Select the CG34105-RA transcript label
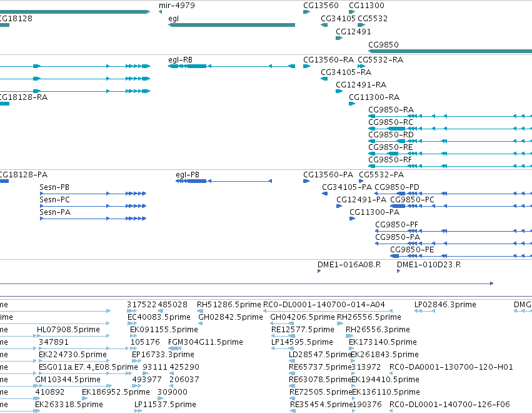Viewport: 532px width, 414px height. pos(346,72)
